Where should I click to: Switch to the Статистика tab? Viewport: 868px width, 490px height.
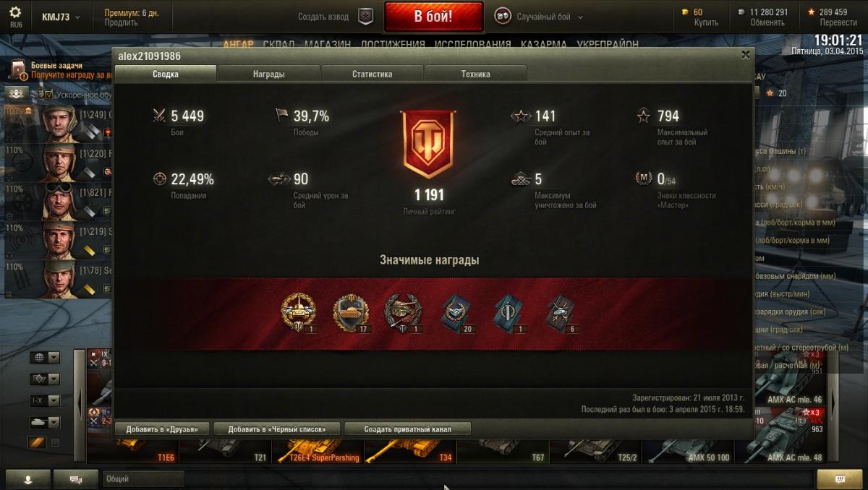pyautogui.click(x=373, y=74)
